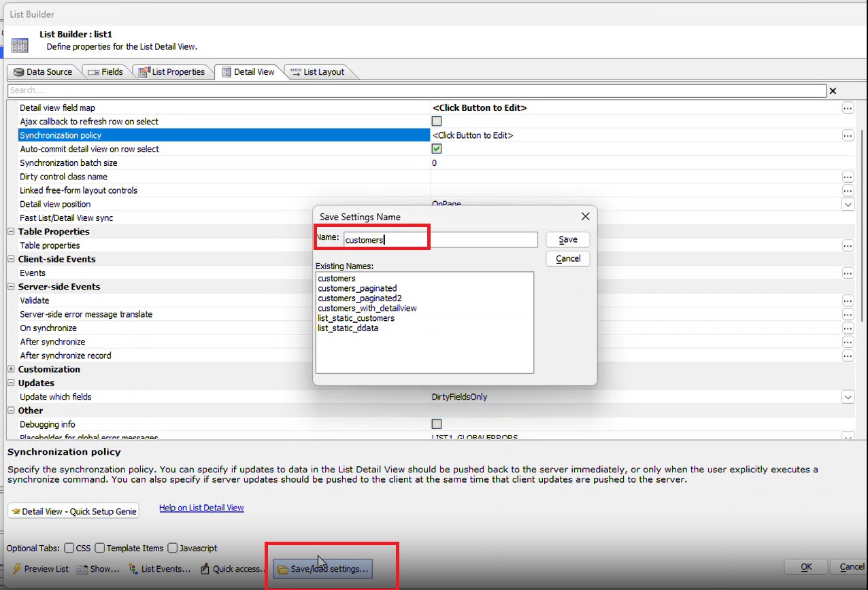
Task: Open editor for Dirty control class name
Action: [848, 177]
